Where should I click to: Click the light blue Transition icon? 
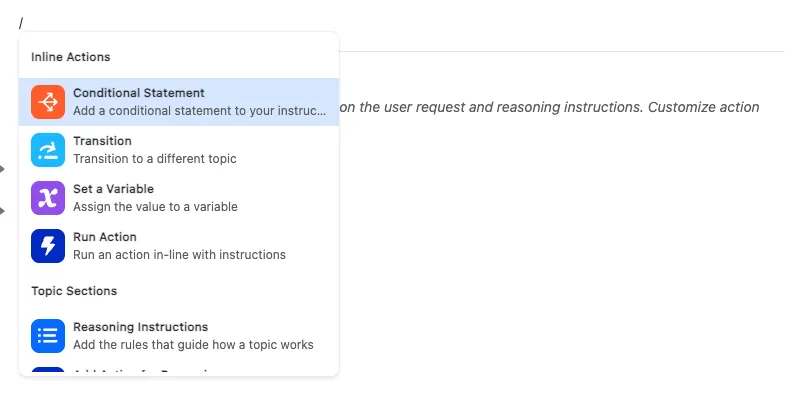pos(48,150)
